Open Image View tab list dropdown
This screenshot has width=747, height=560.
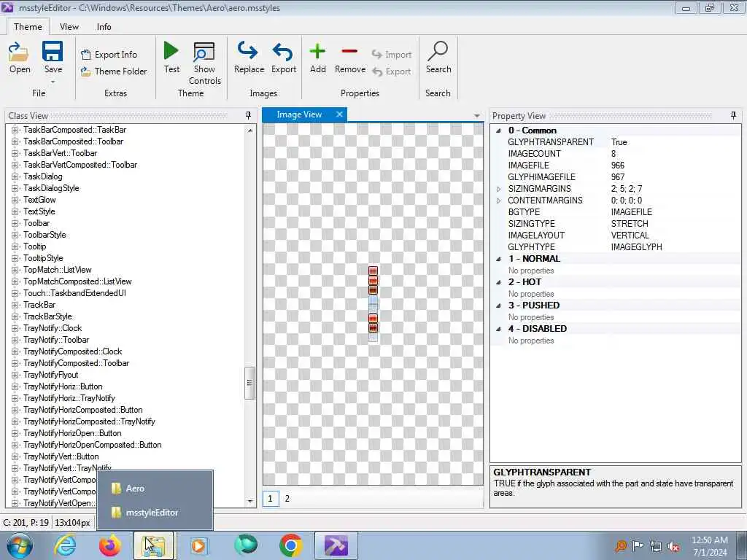click(x=476, y=116)
